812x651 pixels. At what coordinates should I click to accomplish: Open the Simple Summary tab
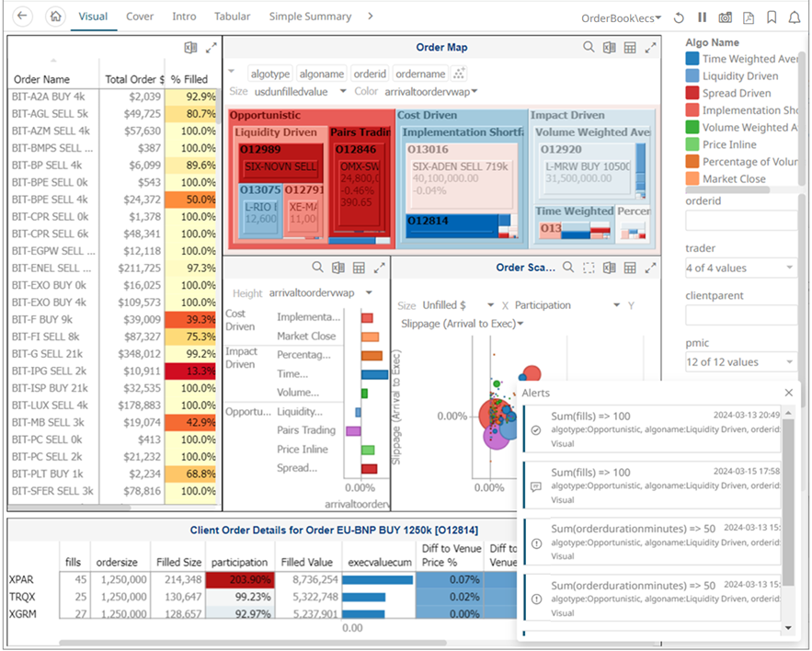pyautogui.click(x=310, y=17)
